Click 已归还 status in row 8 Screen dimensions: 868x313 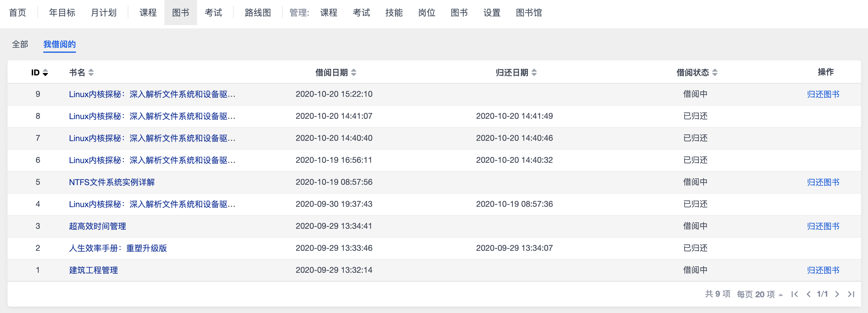coord(695,116)
